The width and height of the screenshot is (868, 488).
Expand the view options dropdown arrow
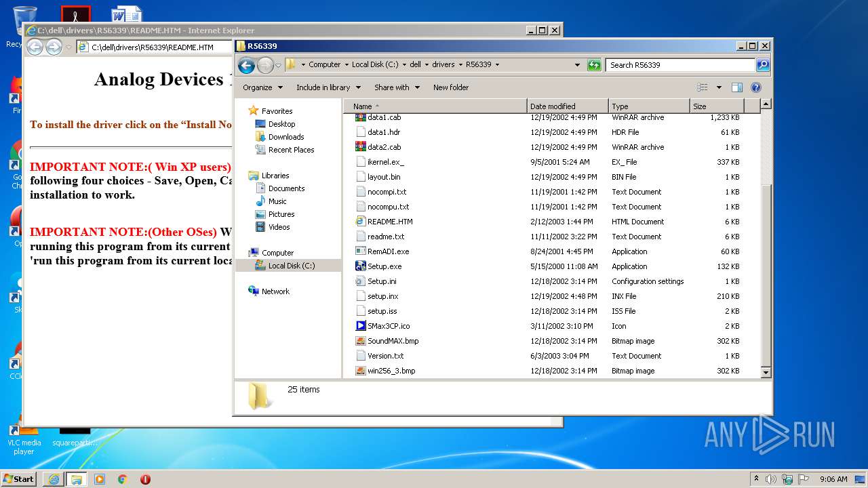pos(719,87)
